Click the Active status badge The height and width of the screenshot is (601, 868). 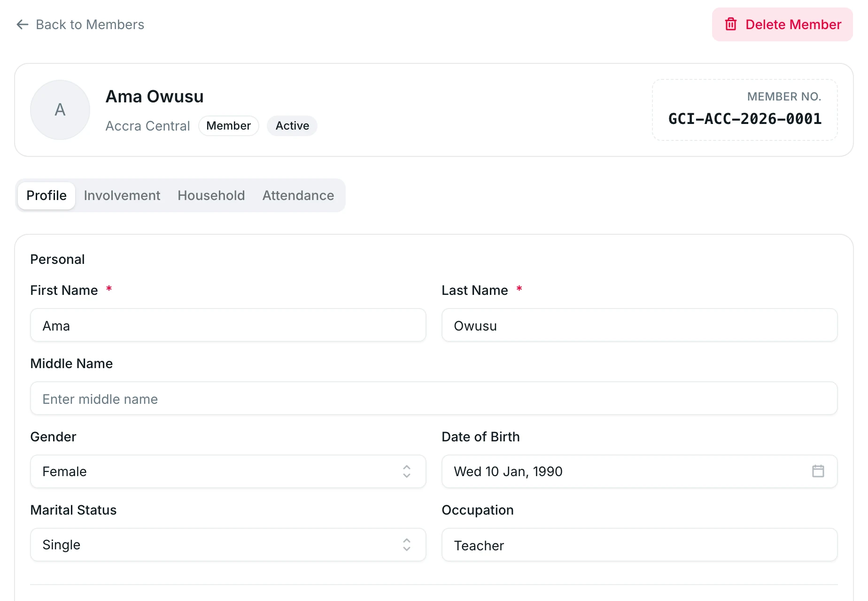coord(292,126)
